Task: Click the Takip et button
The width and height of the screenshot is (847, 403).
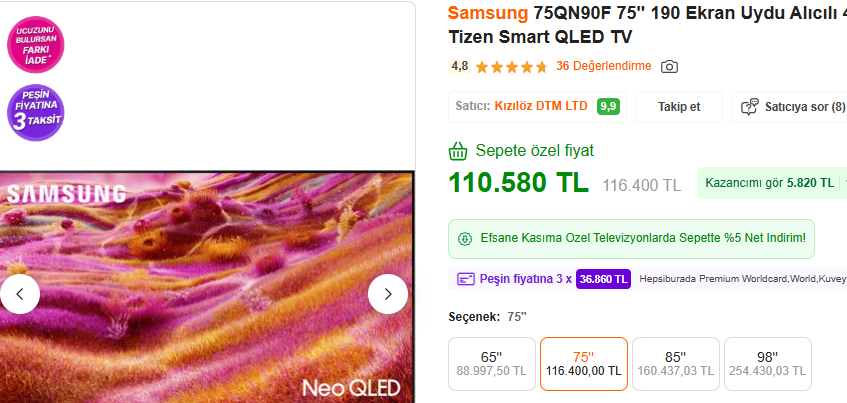Action: click(679, 107)
